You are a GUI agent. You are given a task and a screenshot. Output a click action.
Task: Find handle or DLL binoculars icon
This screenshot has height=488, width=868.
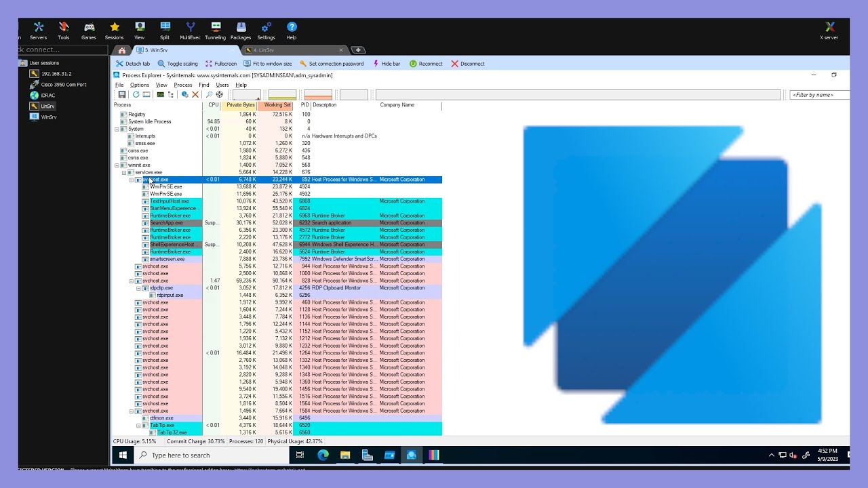(209, 95)
